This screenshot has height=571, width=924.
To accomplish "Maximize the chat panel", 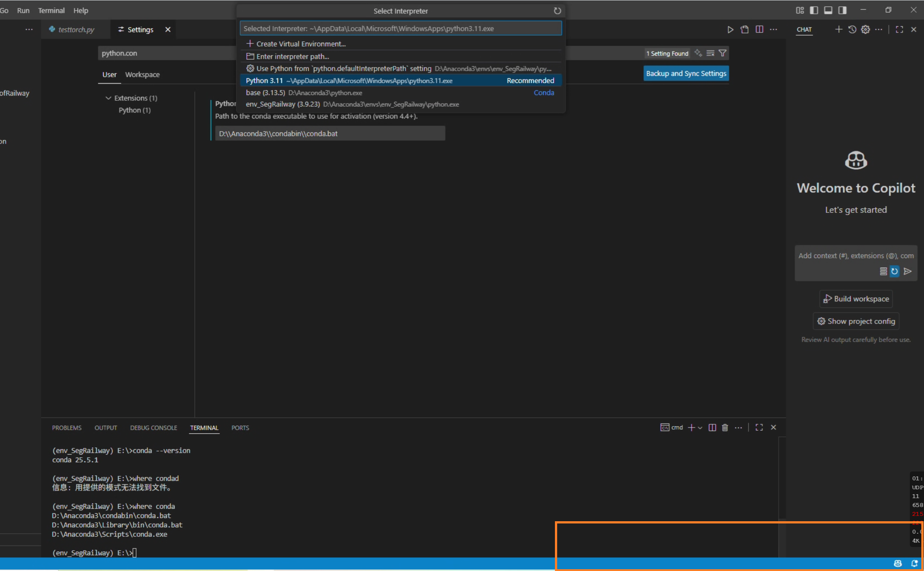I will click(x=900, y=29).
